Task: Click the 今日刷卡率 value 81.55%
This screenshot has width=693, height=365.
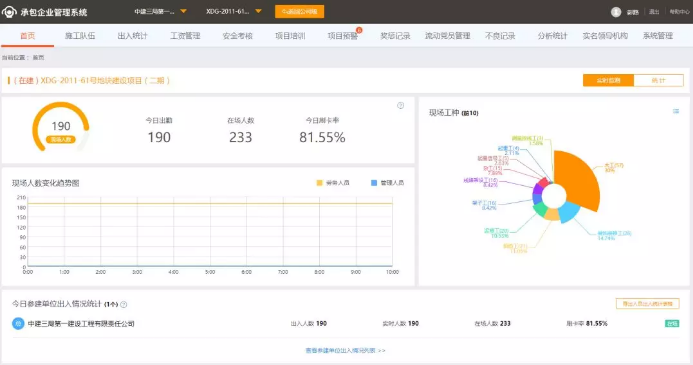Action: tap(322, 137)
